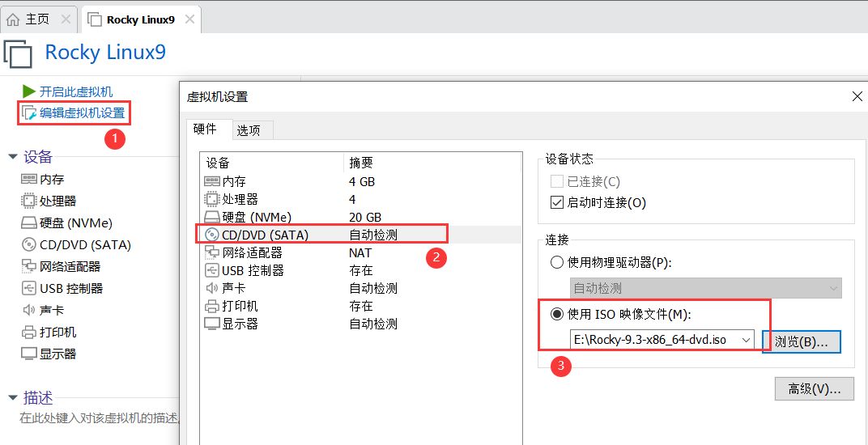The height and width of the screenshot is (445, 868).
Task: Select 自动检测 summary in the CD/DVD row
Action: 373,235
